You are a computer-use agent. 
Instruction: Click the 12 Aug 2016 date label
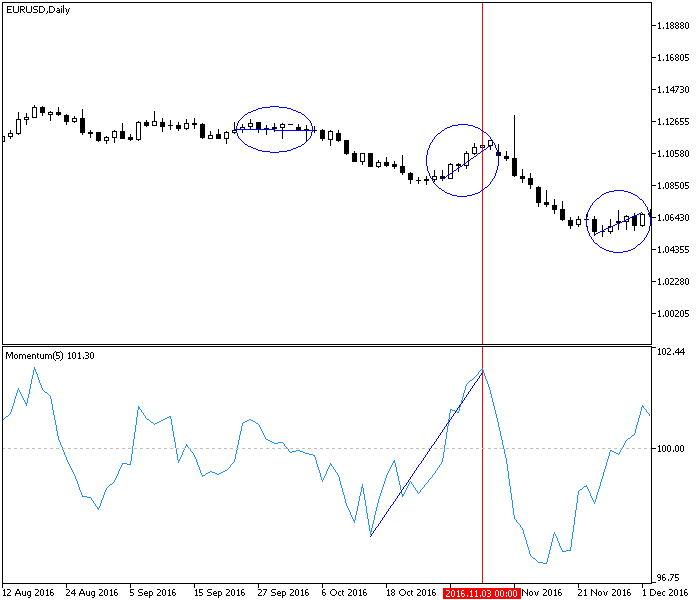pyautogui.click(x=30, y=593)
